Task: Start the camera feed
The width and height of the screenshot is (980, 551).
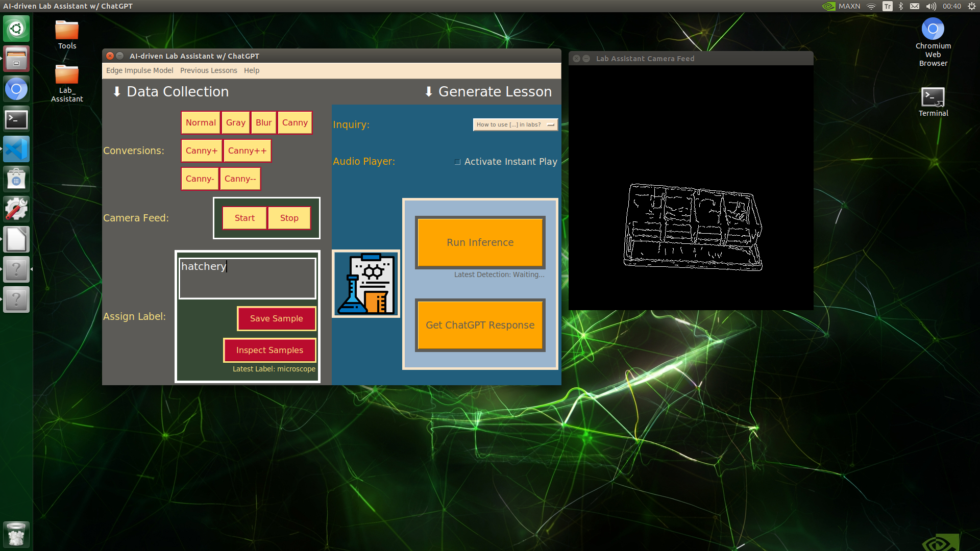Action: coord(244,217)
